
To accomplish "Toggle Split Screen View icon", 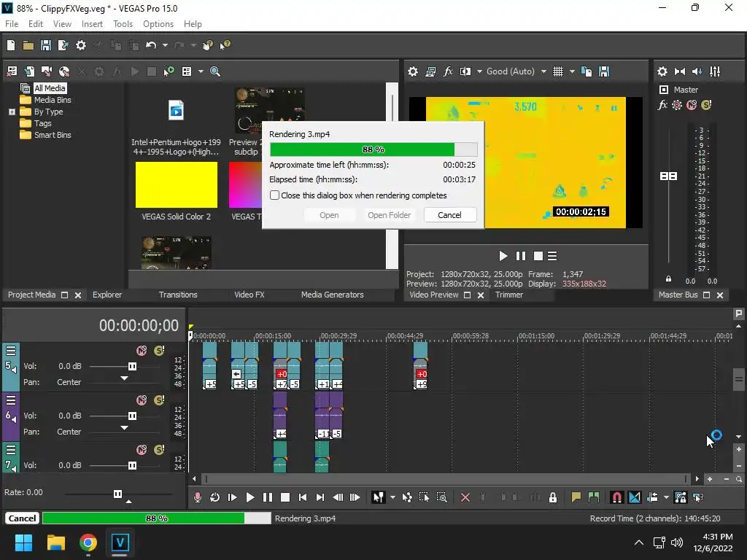I will (x=465, y=71).
